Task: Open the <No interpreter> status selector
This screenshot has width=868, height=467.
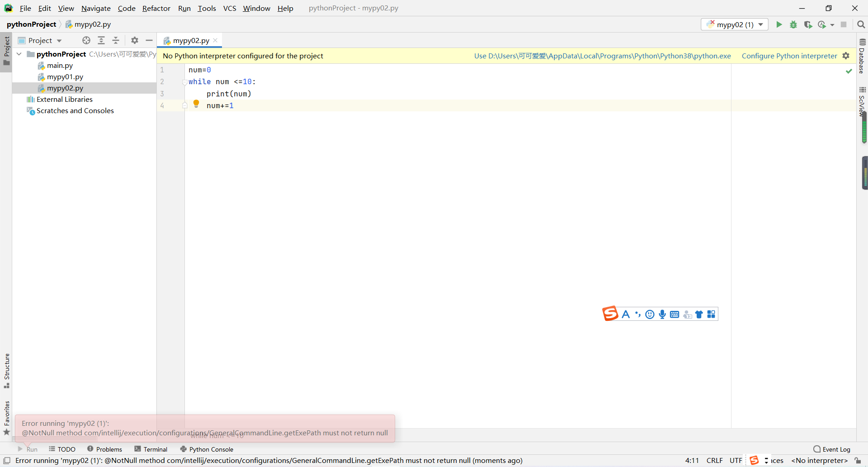Action: (819, 460)
